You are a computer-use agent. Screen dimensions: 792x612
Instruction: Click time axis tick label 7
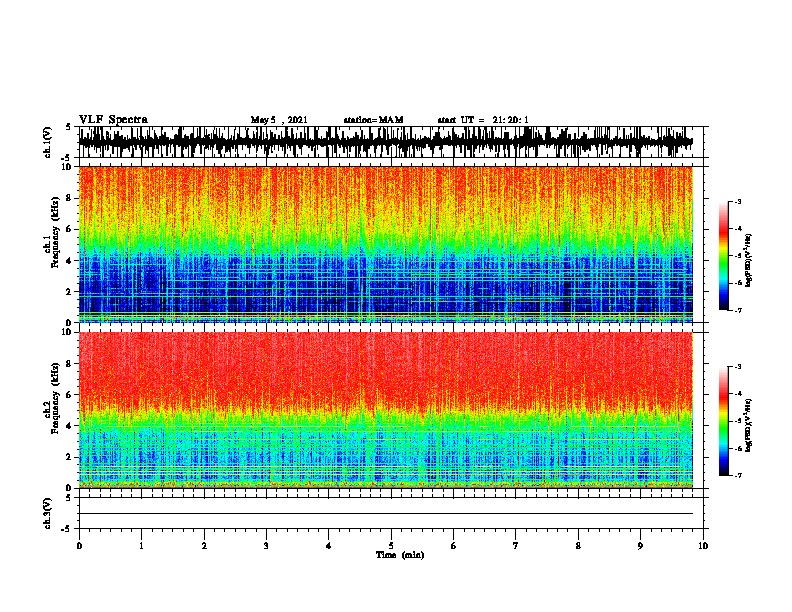coord(516,546)
